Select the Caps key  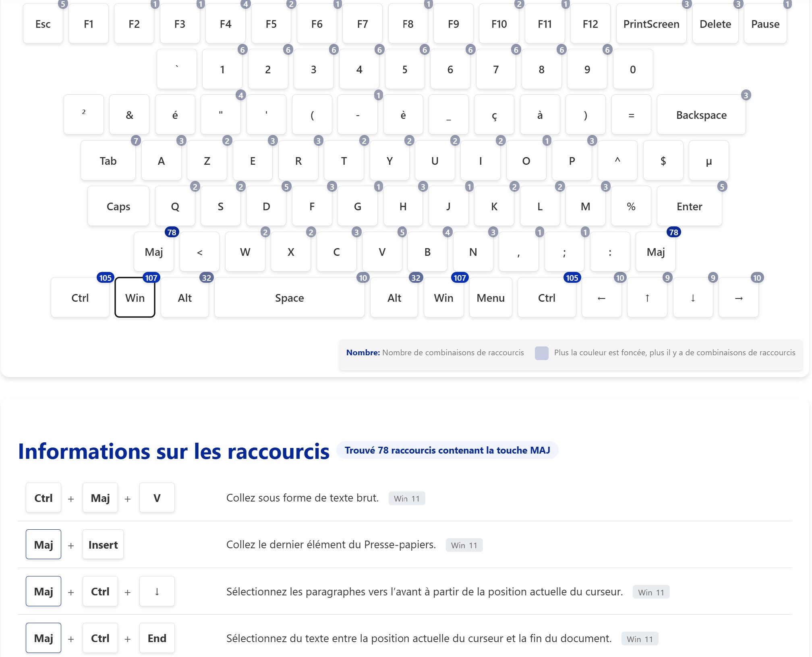[118, 206]
